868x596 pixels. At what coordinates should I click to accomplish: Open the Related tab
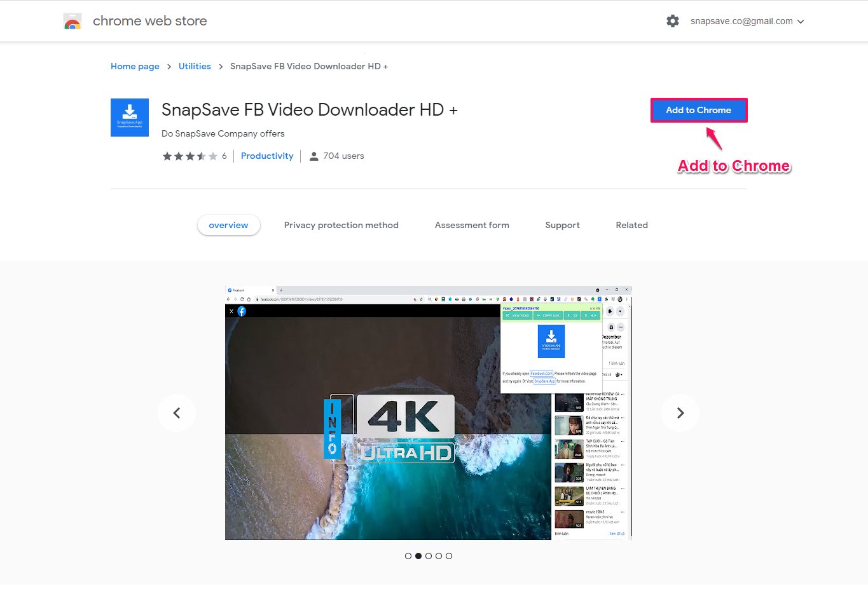pos(632,225)
